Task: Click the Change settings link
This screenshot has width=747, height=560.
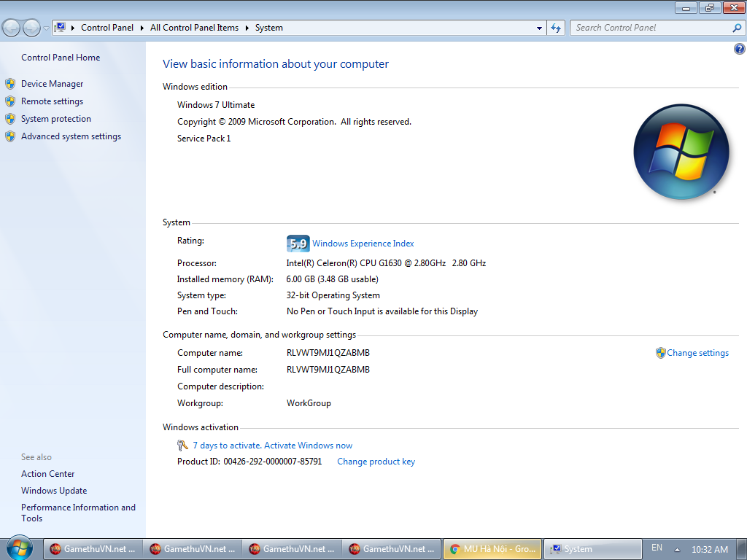Action: [697, 353]
